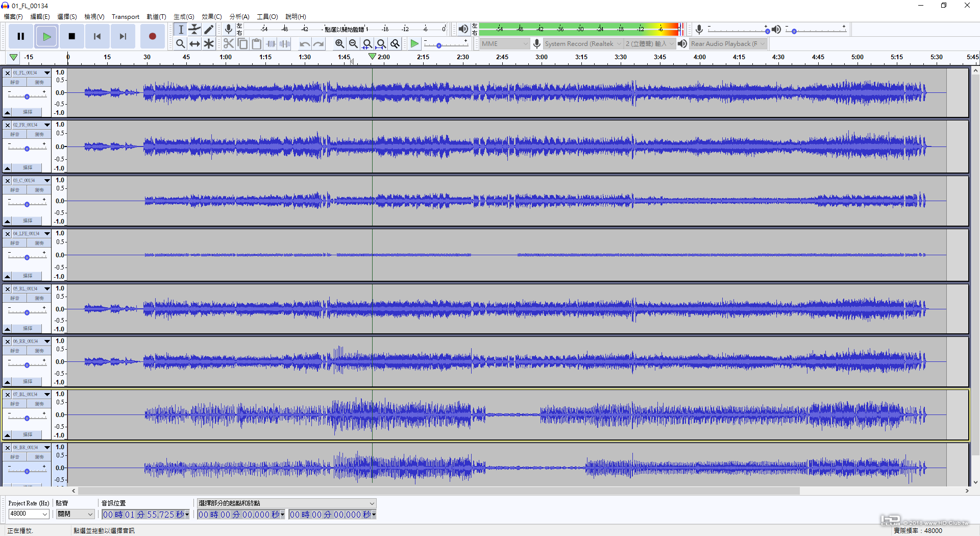Image resolution: width=980 pixels, height=536 pixels.
Task: Mute the 05_RL_00134 track
Action: (15, 298)
